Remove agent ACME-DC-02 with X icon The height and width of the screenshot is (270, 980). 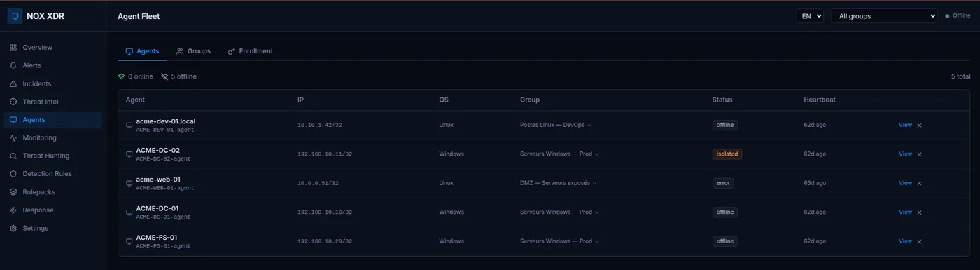tap(919, 154)
